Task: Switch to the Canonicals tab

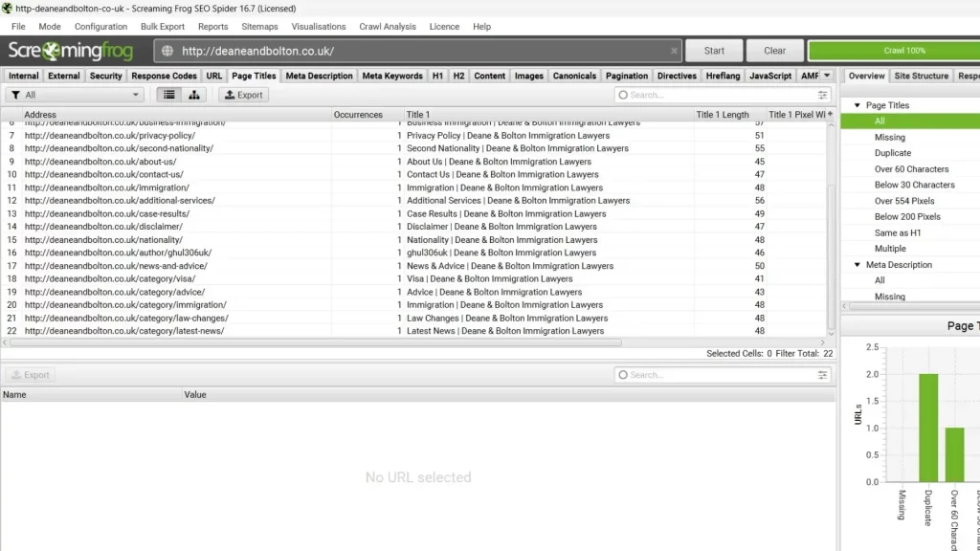Action: (x=574, y=76)
